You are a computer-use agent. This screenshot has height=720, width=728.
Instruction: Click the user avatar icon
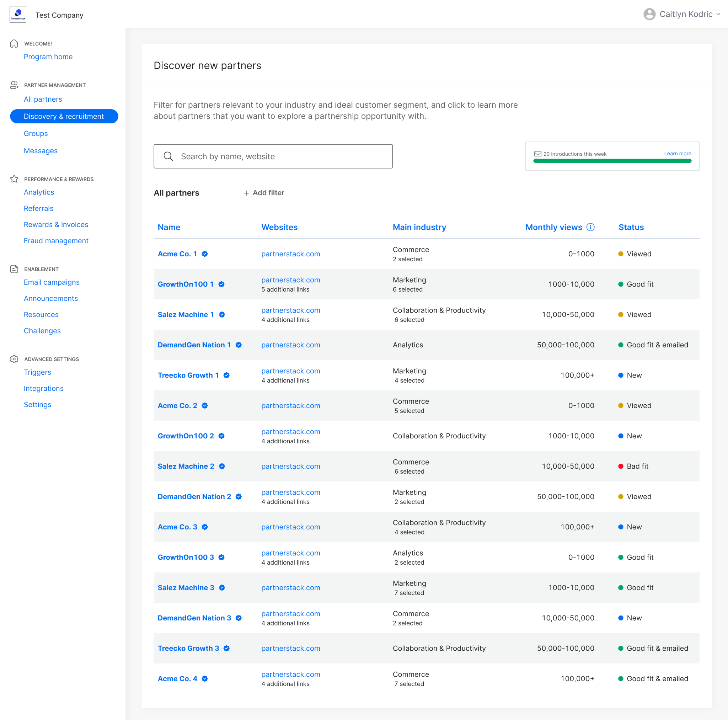(x=649, y=14)
